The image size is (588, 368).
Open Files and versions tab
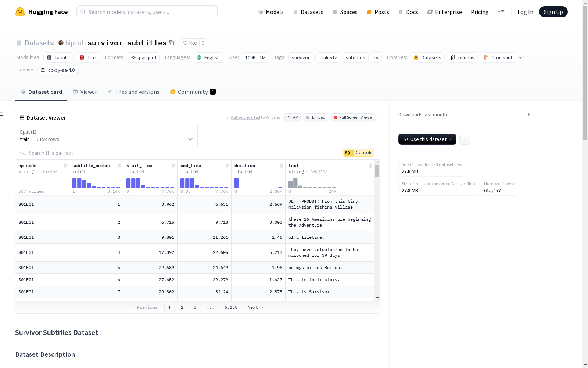click(x=133, y=92)
